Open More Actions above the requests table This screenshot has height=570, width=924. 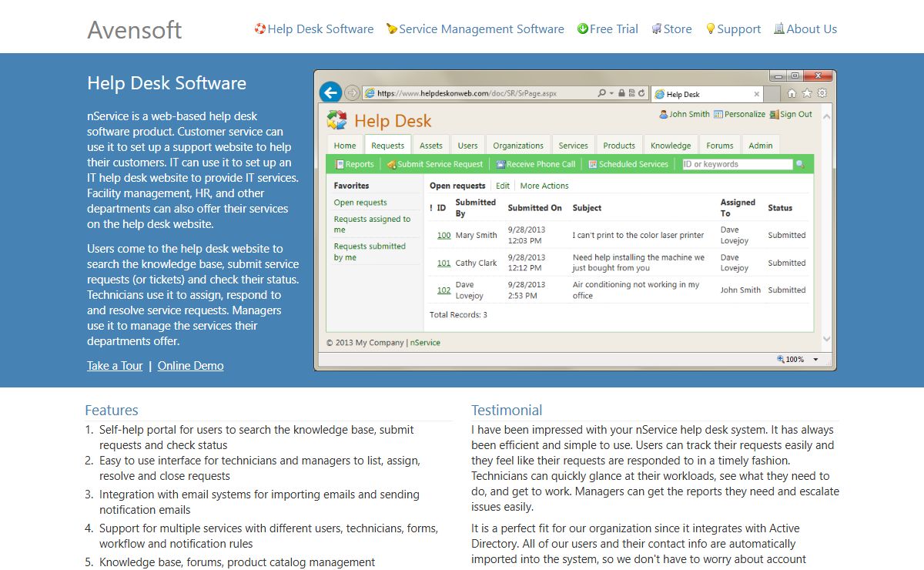click(x=544, y=186)
